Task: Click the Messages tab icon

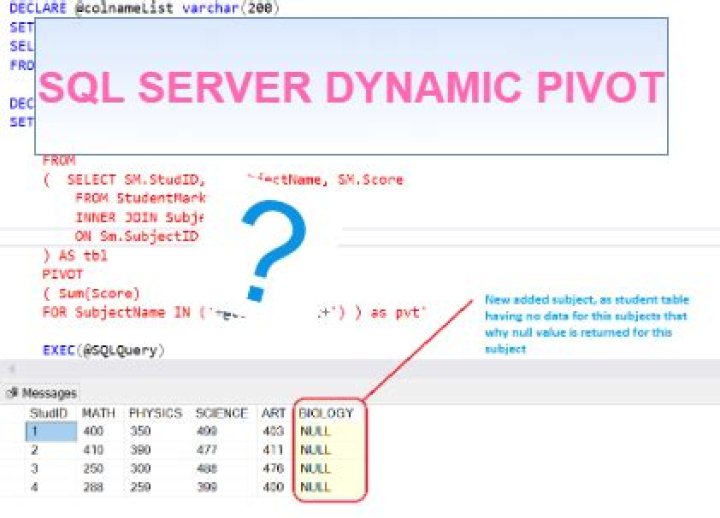Action: [x=13, y=393]
